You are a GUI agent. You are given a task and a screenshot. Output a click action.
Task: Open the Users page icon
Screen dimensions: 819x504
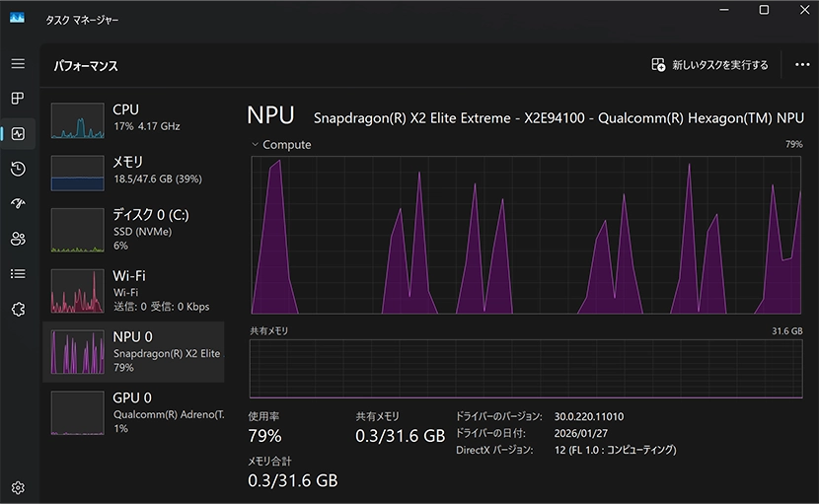[18, 239]
